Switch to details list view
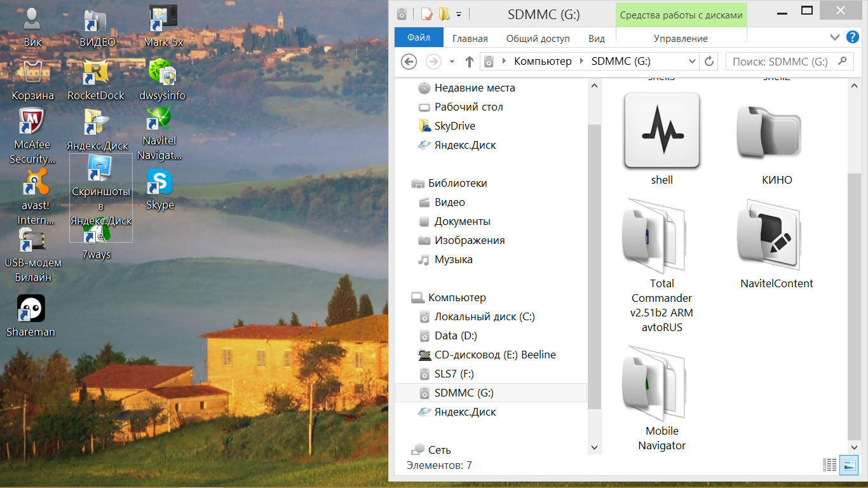Image resolution: width=868 pixels, height=488 pixels. point(830,465)
